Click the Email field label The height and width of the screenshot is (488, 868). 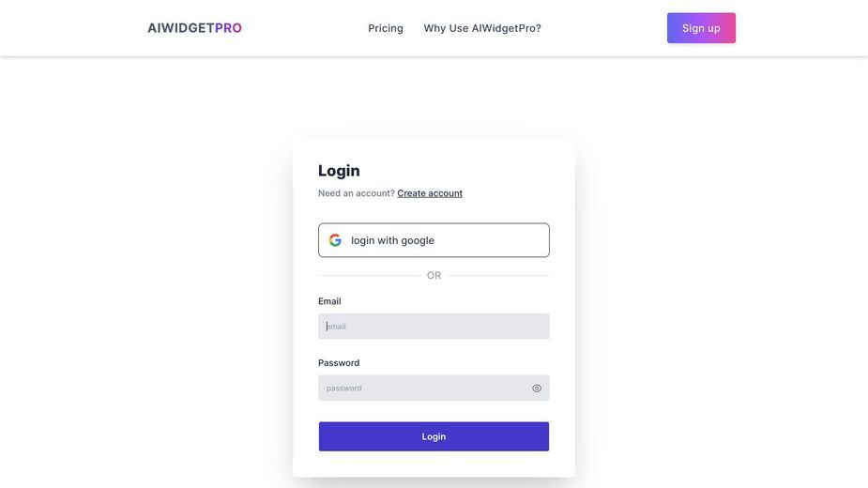(329, 301)
